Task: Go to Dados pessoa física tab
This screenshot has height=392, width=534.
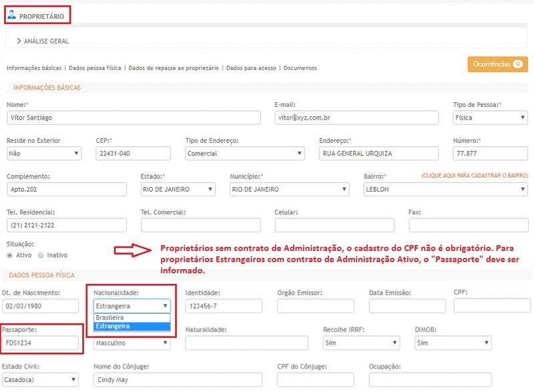Action: 95,68
